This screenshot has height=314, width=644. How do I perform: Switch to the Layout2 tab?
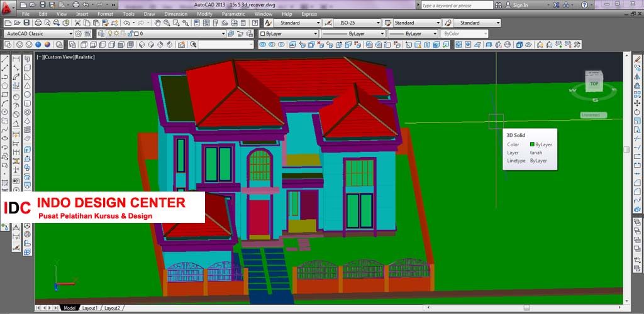(x=112, y=308)
